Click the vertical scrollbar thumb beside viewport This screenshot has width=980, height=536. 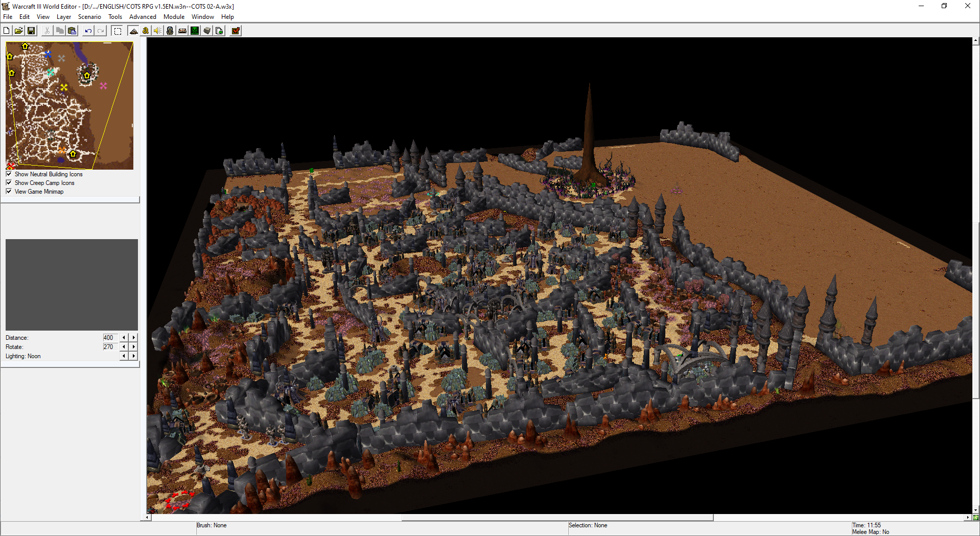click(x=976, y=310)
